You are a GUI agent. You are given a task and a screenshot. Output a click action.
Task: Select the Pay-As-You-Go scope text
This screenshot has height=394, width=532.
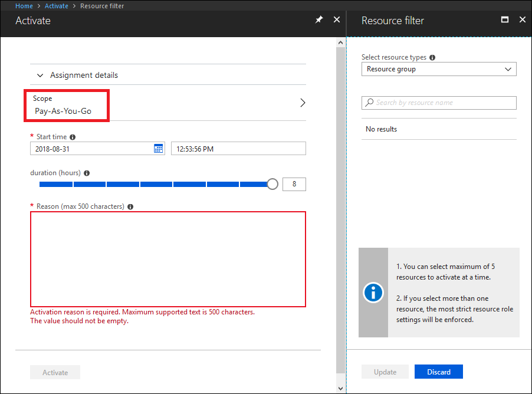pos(63,111)
